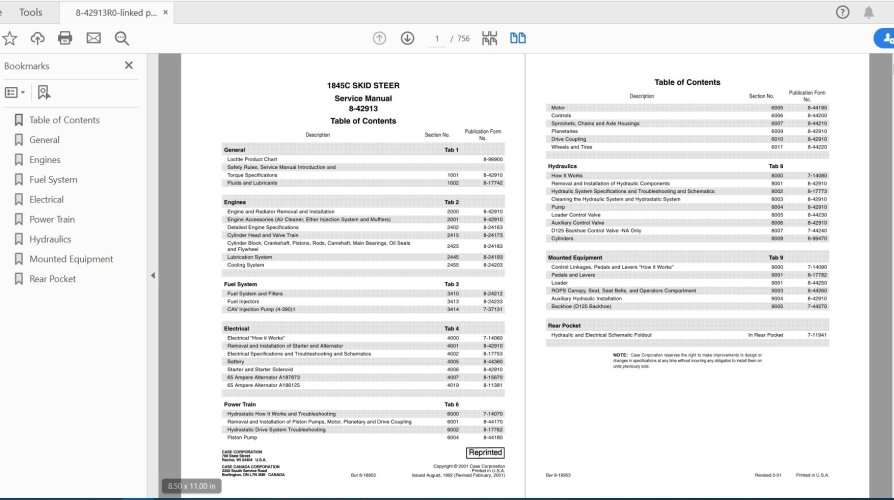Switch to the Tools tab

click(x=31, y=12)
